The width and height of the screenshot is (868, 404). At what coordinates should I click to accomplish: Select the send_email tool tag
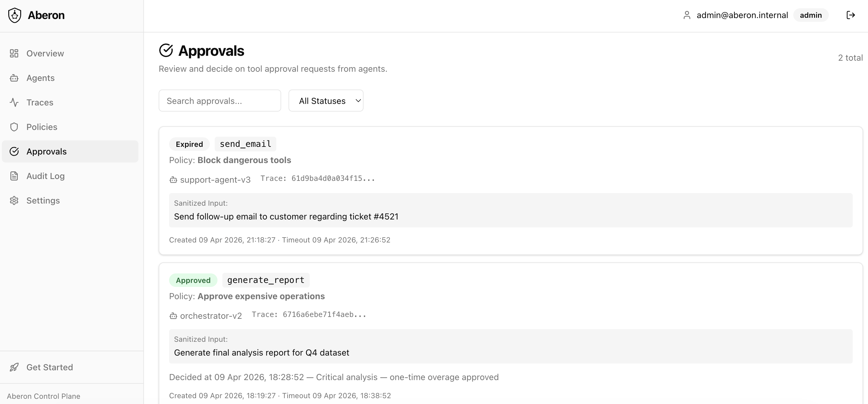tap(245, 144)
